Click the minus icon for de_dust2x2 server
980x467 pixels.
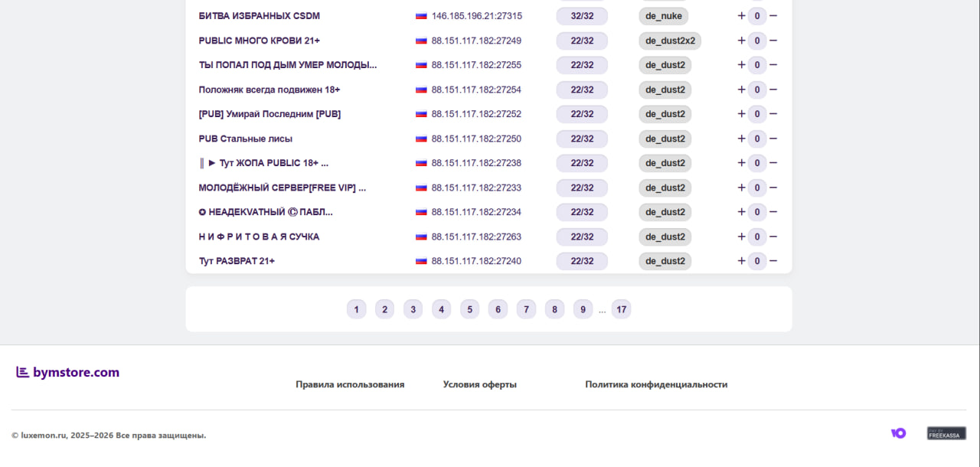pyautogui.click(x=773, y=41)
